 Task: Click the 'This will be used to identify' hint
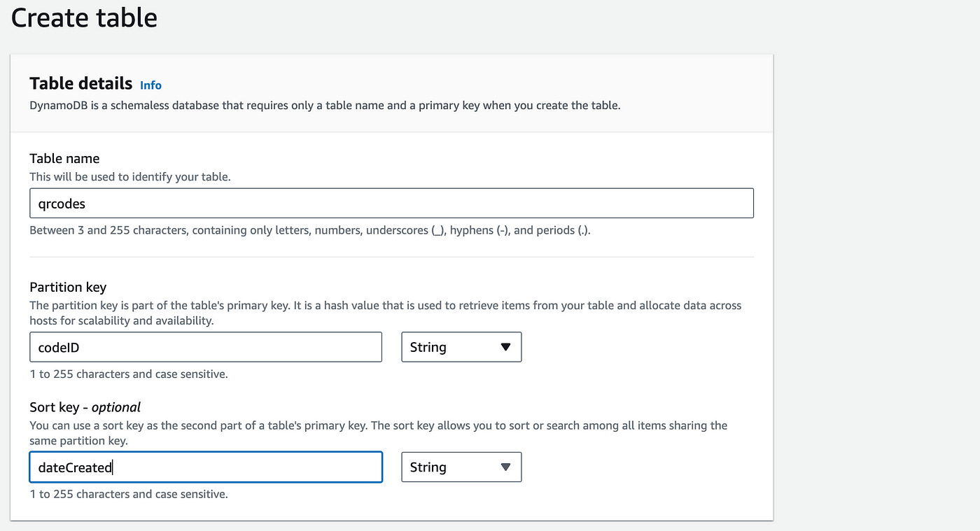[129, 177]
